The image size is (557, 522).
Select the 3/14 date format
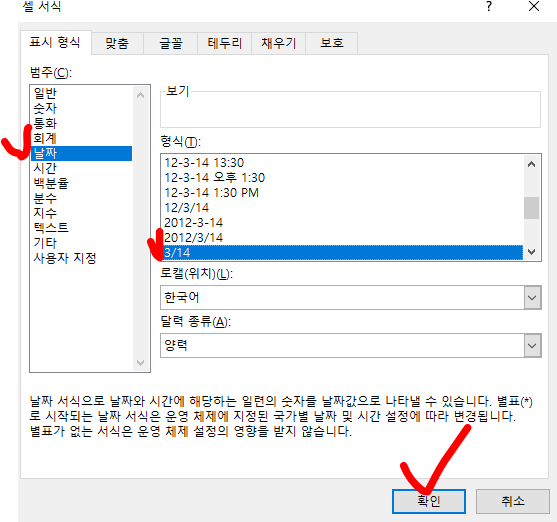click(x=343, y=253)
